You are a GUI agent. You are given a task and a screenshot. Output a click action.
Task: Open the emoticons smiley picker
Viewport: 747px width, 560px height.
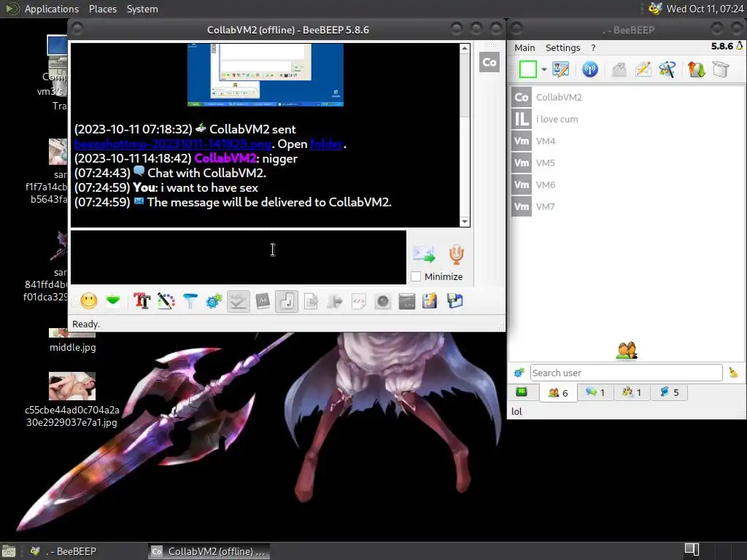point(89,301)
